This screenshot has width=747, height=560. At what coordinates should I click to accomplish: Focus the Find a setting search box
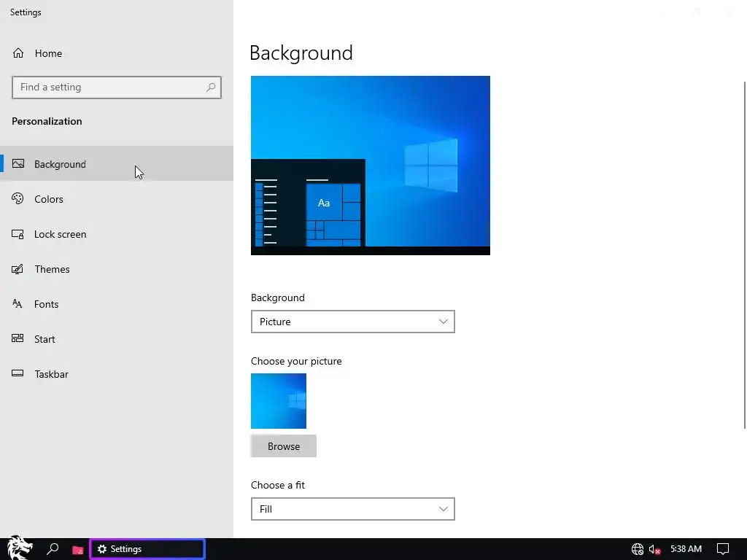[117, 87]
